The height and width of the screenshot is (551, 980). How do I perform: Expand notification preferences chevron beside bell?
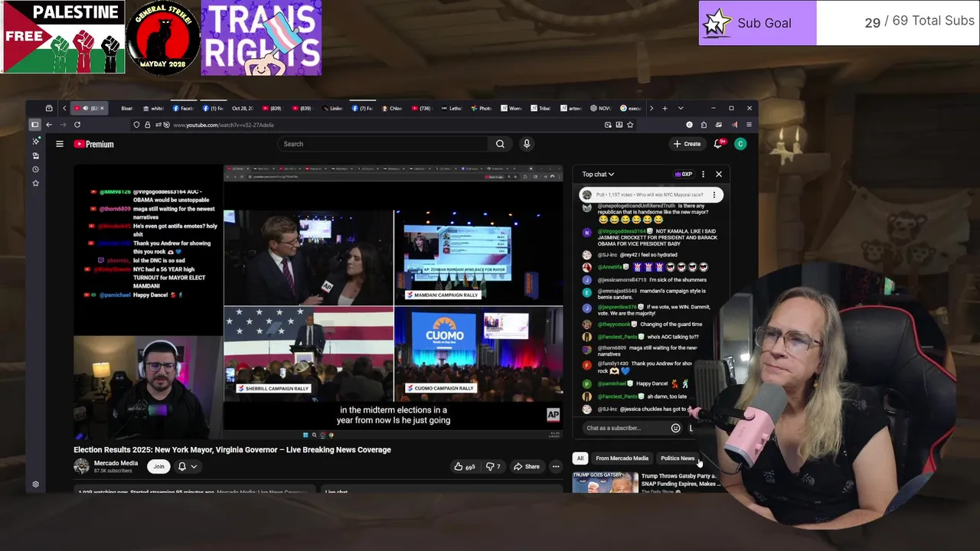(x=194, y=466)
